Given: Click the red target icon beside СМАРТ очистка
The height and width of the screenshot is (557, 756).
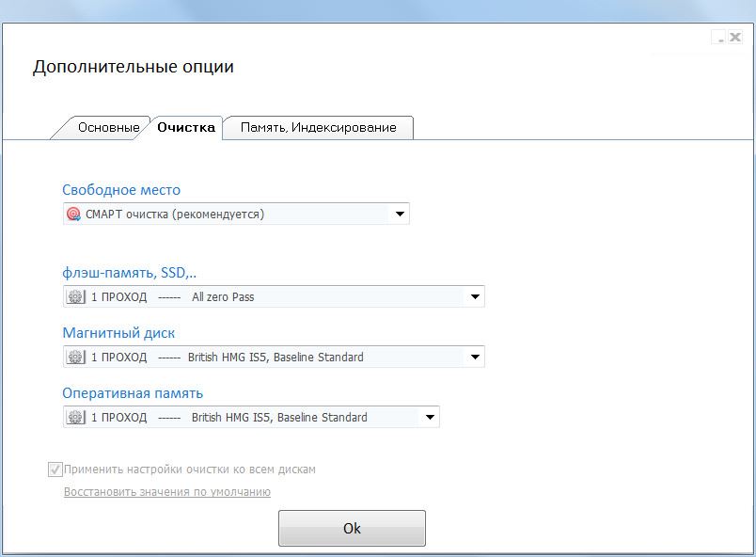Looking at the screenshot, I should coord(73,215).
